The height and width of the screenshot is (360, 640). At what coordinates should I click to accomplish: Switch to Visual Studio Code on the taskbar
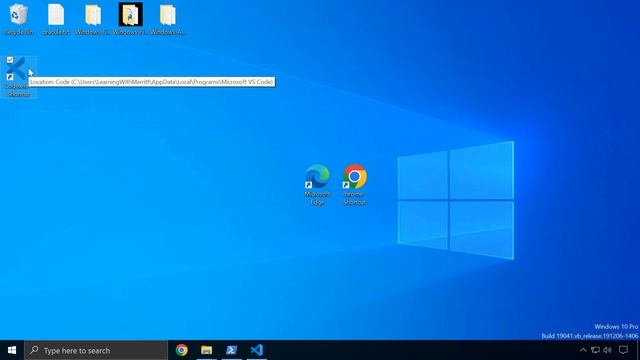(257, 350)
